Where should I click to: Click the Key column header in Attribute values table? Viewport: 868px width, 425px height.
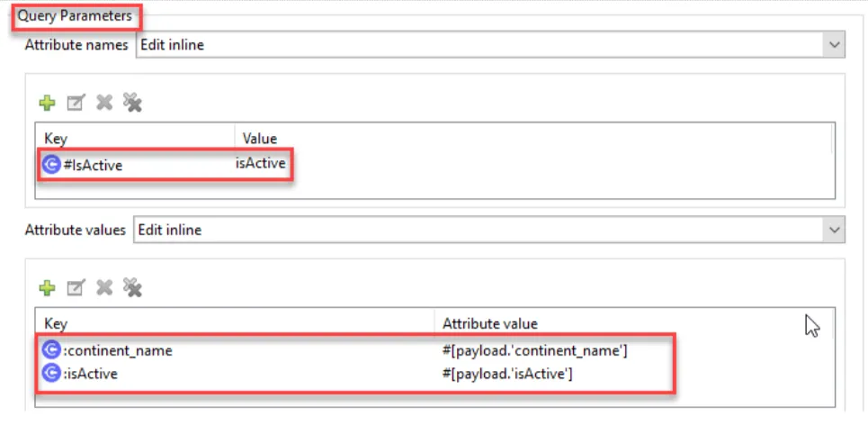point(56,323)
